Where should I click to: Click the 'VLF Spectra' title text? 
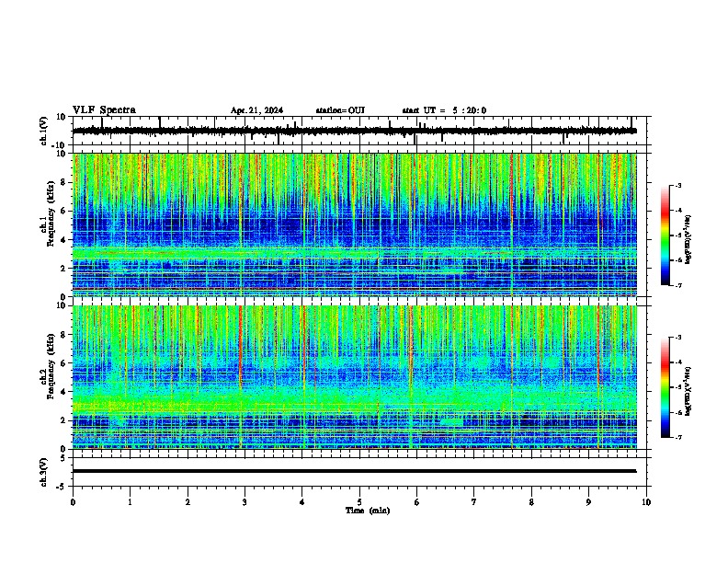click(104, 110)
